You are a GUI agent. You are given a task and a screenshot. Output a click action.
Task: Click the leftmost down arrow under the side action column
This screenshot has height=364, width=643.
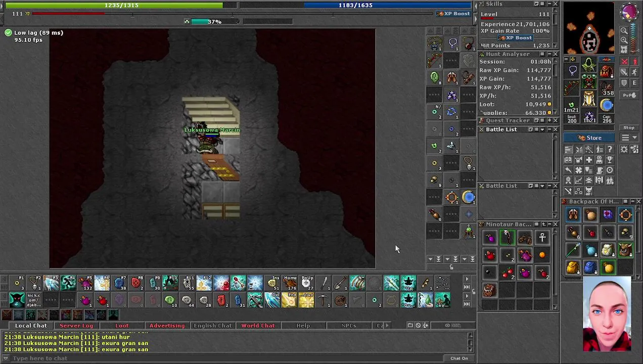[431, 259]
